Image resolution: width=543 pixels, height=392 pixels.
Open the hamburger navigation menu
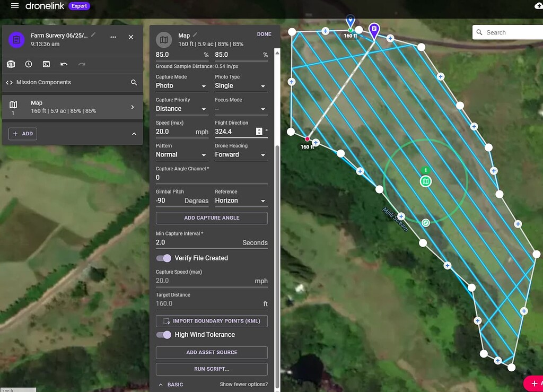[14, 6]
